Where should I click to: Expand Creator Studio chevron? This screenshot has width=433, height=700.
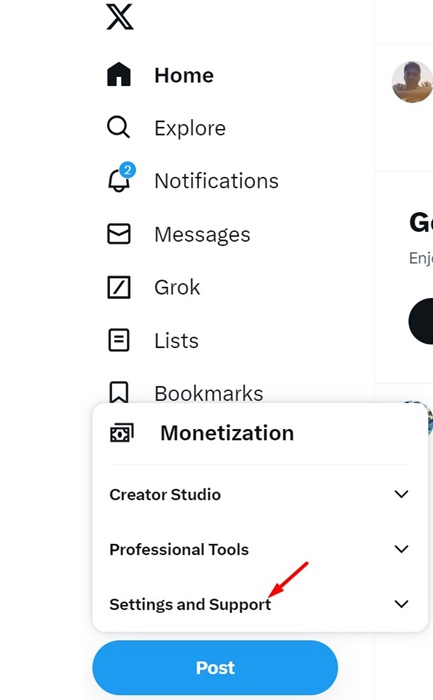click(401, 494)
